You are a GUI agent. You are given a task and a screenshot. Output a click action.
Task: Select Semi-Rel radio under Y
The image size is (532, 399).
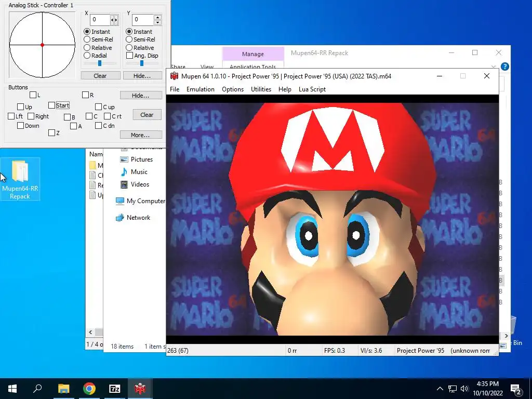[x=129, y=39]
